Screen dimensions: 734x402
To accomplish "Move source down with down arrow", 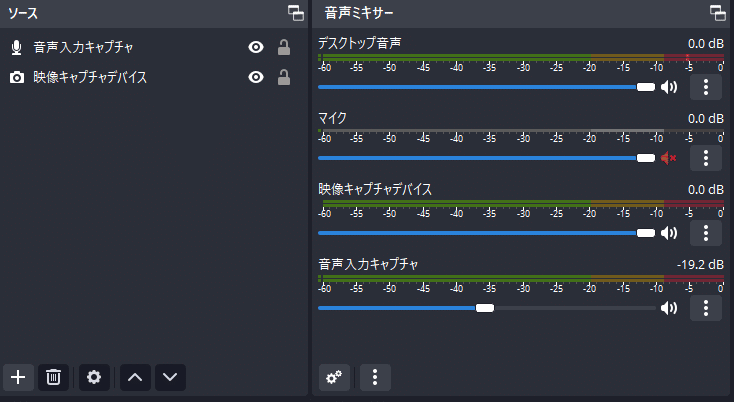I will click(170, 377).
